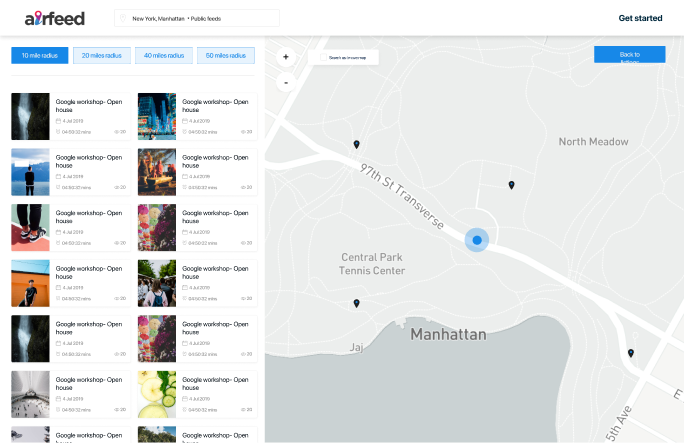Select the map pin below Central Park Tennis Center
This screenshot has width=684, height=443.
pyautogui.click(x=356, y=303)
